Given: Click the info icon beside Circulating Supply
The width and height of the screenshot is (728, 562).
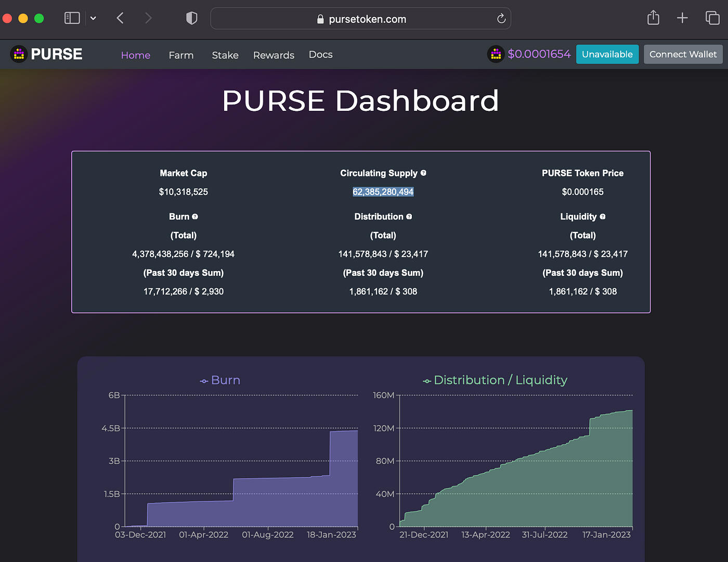Looking at the screenshot, I should pos(423,173).
